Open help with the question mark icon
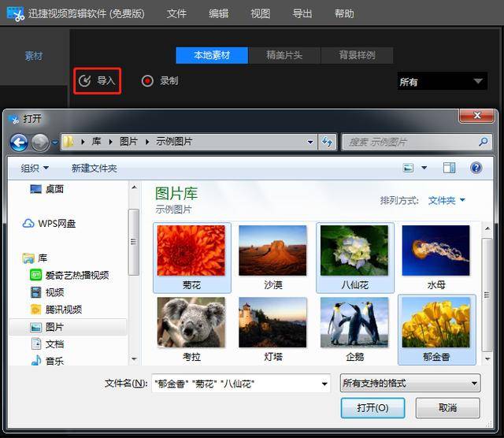Viewport: 504px width, 438px height. tap(476, 168)
